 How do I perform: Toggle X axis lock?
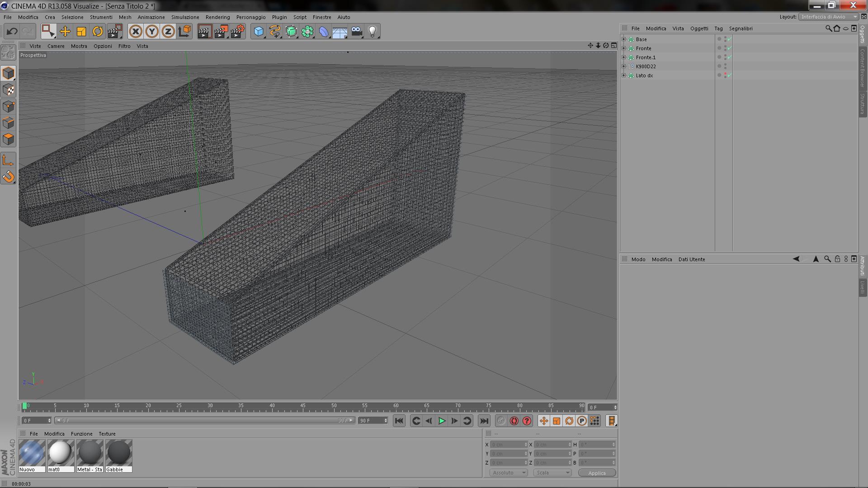[x=135, y=31]
